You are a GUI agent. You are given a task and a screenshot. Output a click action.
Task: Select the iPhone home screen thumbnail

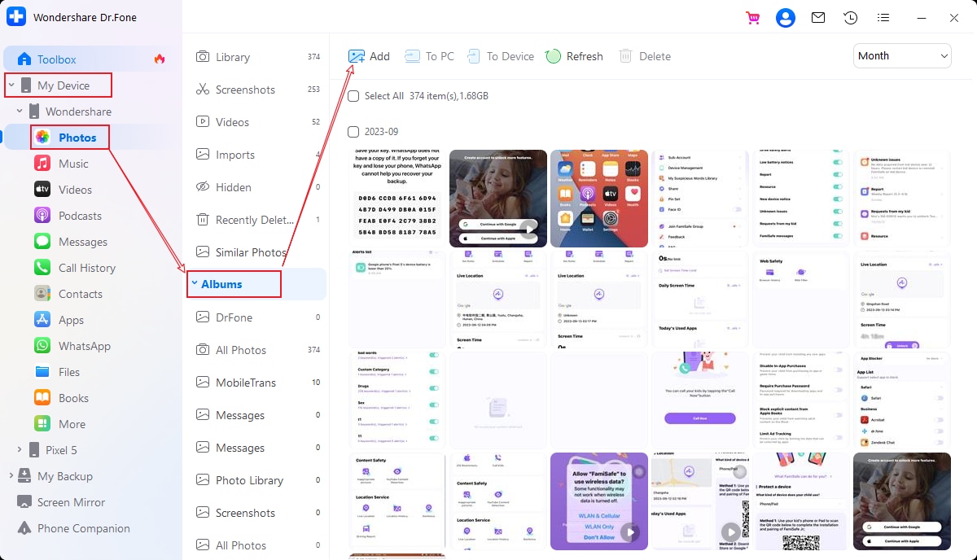(x=599, y=199)
